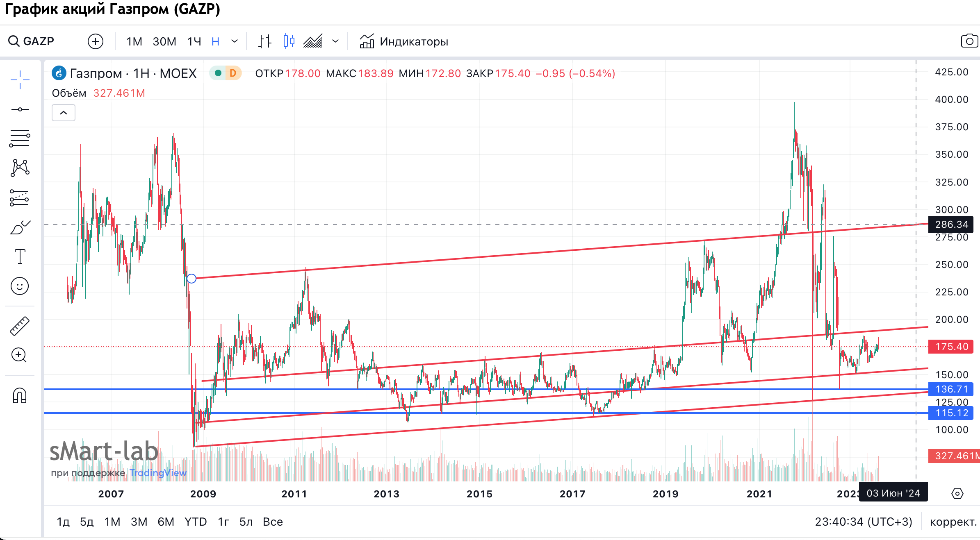Viewport: 980px width, 540px height.
Task: Click the Газпром symbol logo icon
Action: pos(59,73)
